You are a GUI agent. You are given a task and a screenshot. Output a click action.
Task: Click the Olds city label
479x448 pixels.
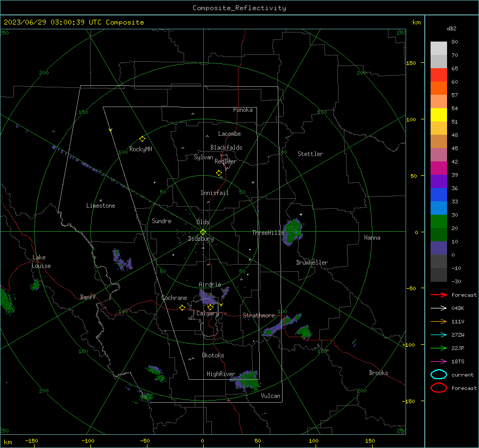(x=203, y=222)
